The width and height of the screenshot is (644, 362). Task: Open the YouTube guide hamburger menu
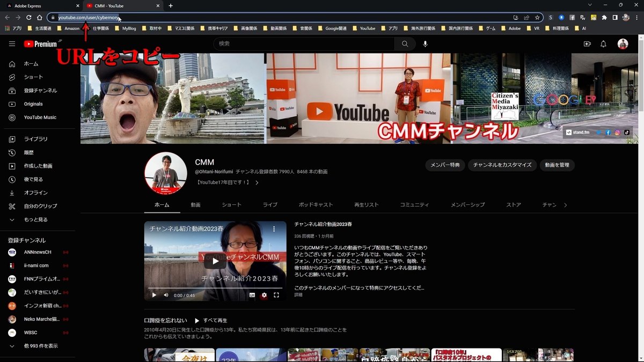(12, 44)
